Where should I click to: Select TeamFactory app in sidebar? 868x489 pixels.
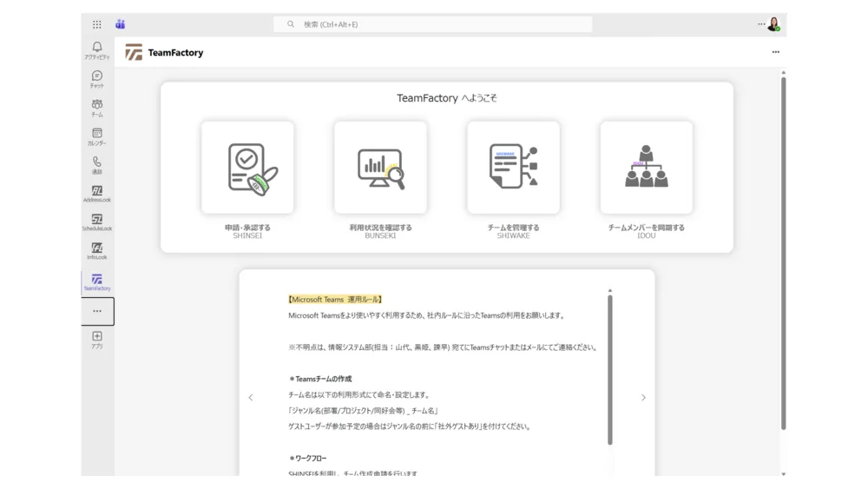(97, 282)
